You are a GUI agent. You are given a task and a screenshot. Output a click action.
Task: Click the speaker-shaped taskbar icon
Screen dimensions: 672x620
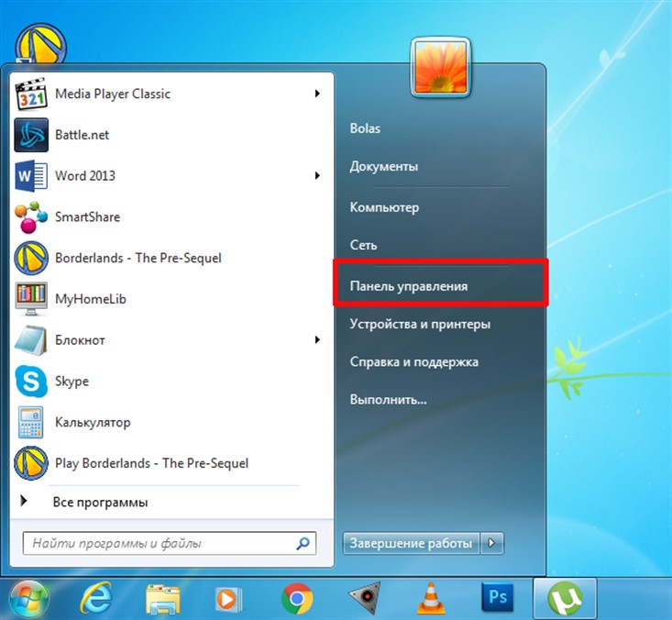364,597
